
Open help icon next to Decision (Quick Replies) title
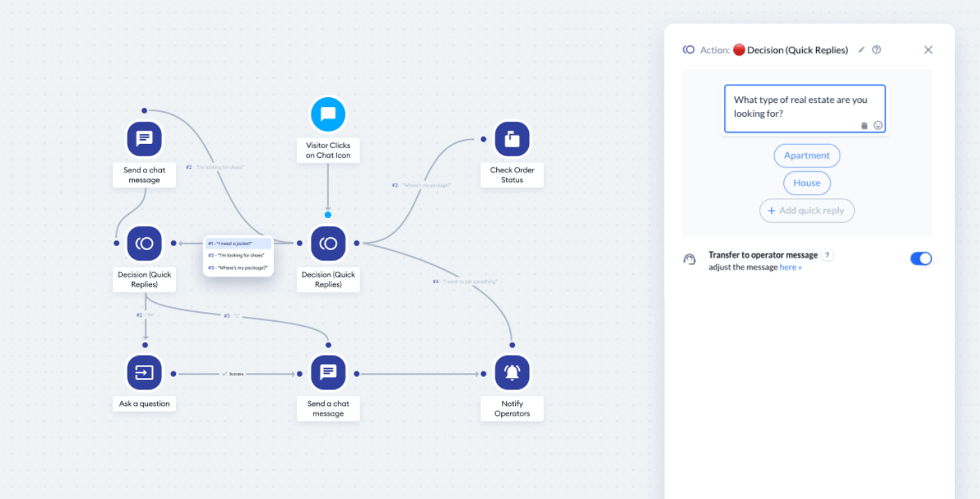[876, 50]
